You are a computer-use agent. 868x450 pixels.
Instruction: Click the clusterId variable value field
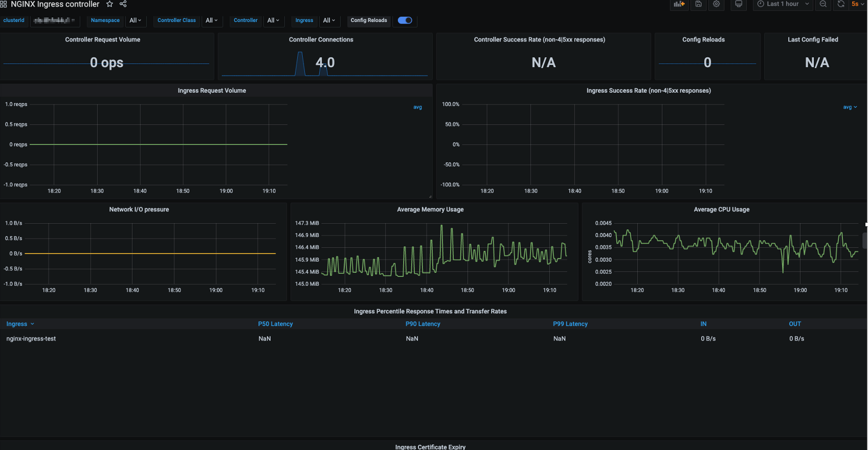(x=55, y=20)
